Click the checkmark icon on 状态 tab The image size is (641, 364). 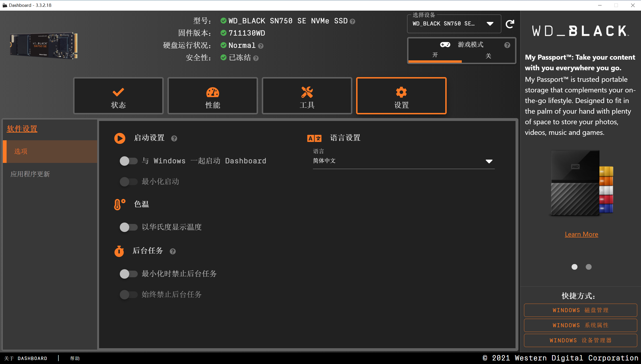pos(118,92)
